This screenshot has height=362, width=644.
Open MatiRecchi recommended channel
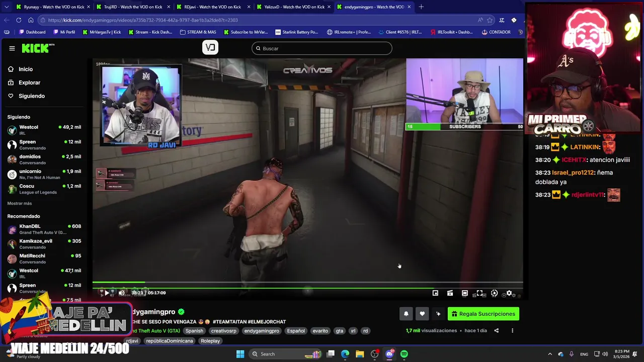[x=44, y=258]
